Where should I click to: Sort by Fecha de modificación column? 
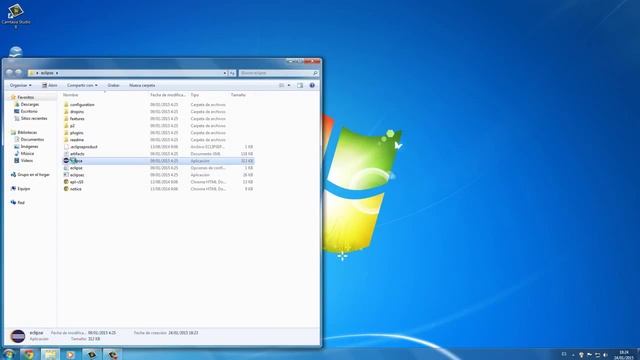pyautogui.click(x=167, y=95)
